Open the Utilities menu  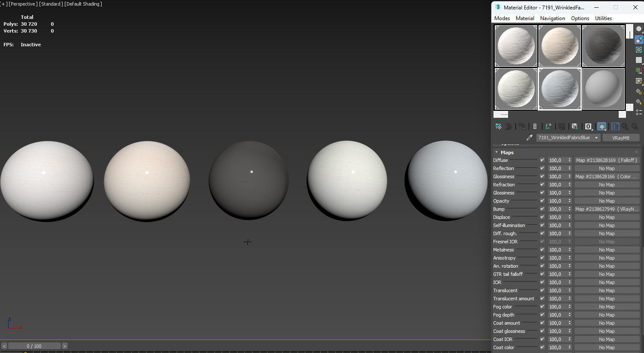coord(603,18)
